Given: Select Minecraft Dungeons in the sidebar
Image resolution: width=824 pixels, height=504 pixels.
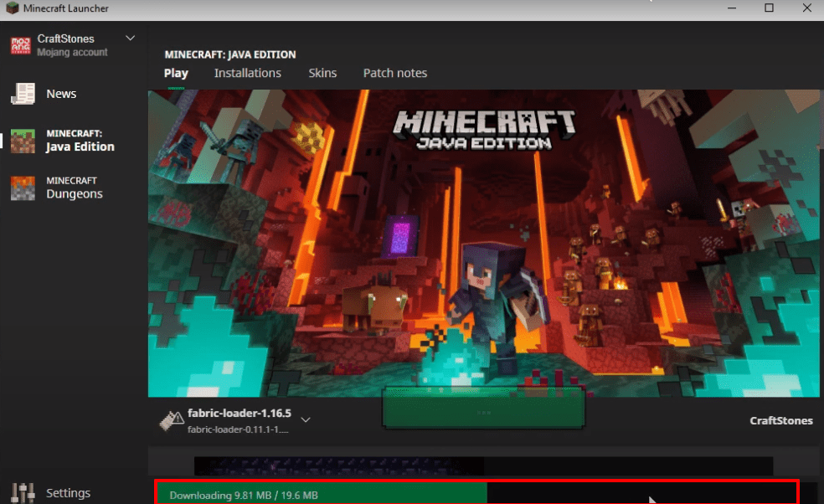Looking at the screenshot, I should (x=74, y=188).
